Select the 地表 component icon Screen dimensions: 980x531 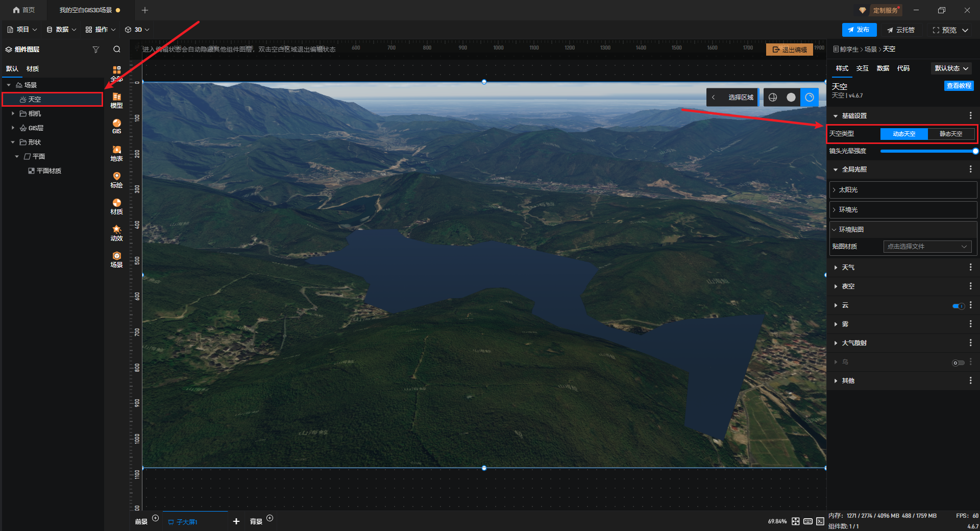(x=116, y=153)
